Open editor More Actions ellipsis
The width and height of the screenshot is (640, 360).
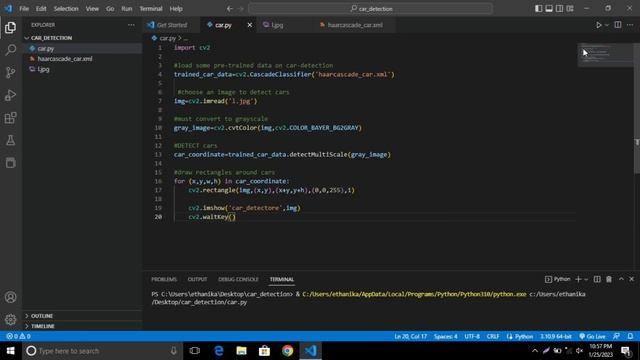click(630, 25)
